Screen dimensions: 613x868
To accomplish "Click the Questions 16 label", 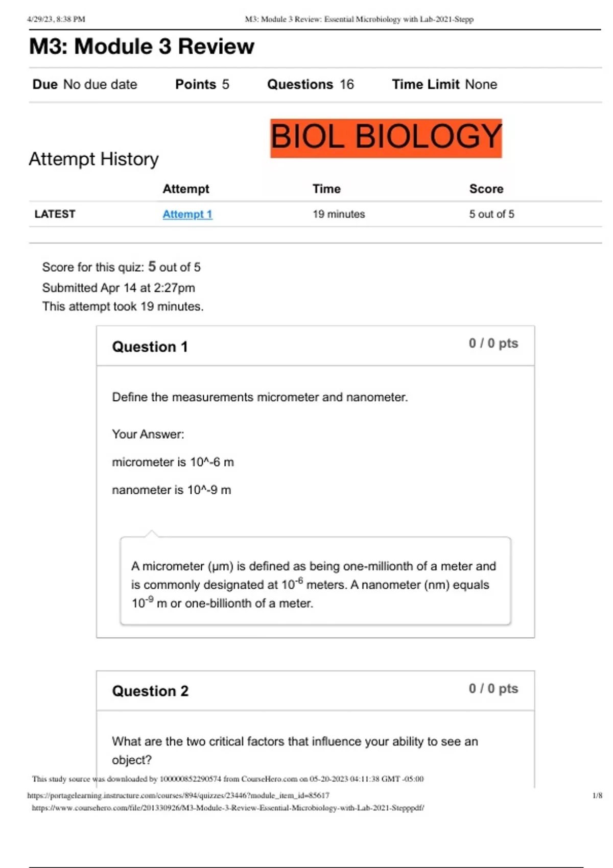I will click(x=311, y=84).
